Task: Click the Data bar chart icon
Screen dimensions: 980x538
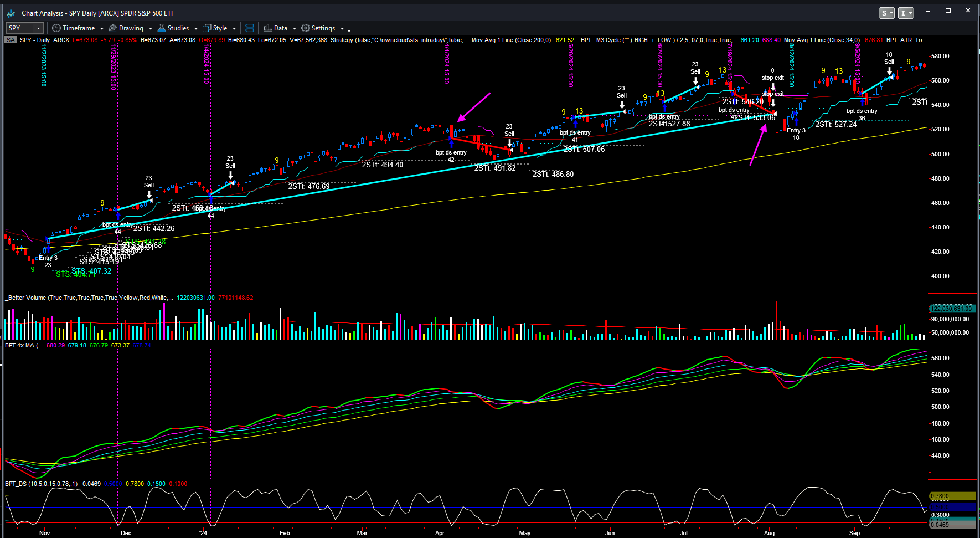Action: [x=268, y=28]
